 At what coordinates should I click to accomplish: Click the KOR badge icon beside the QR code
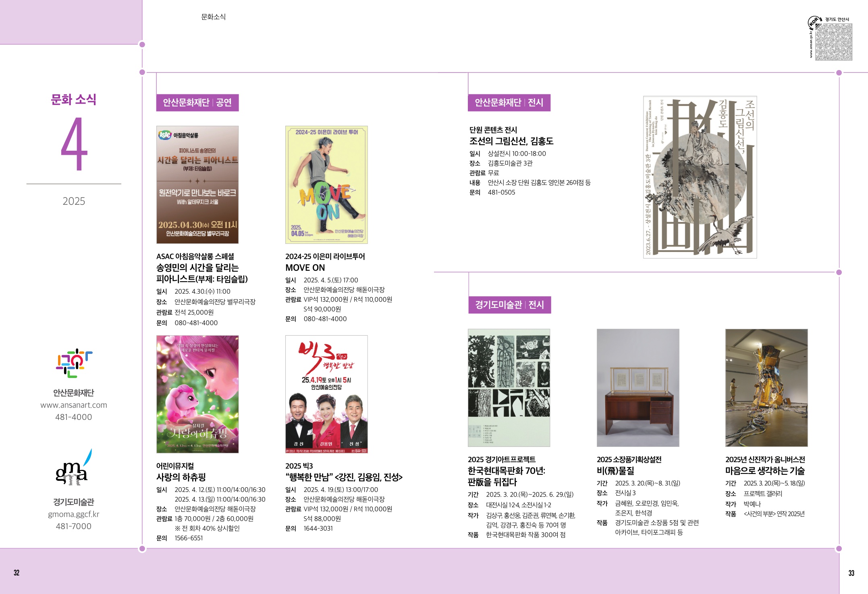(814, 22)
